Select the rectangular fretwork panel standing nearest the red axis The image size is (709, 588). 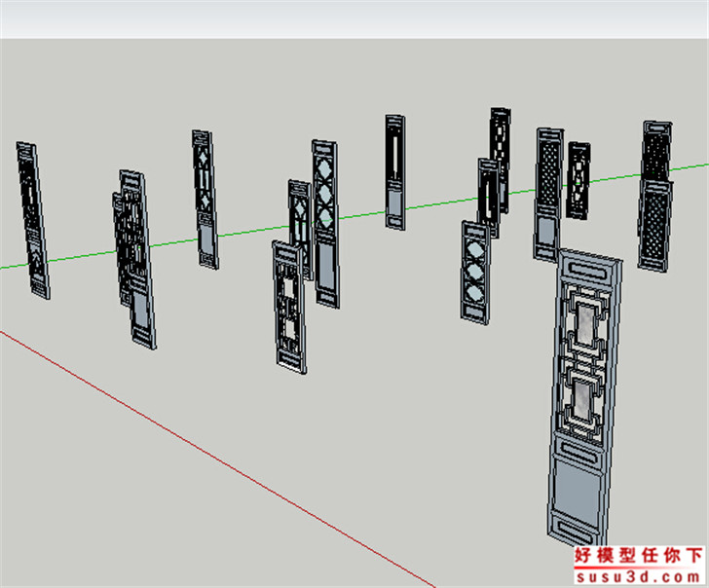(x=289, y=307)
